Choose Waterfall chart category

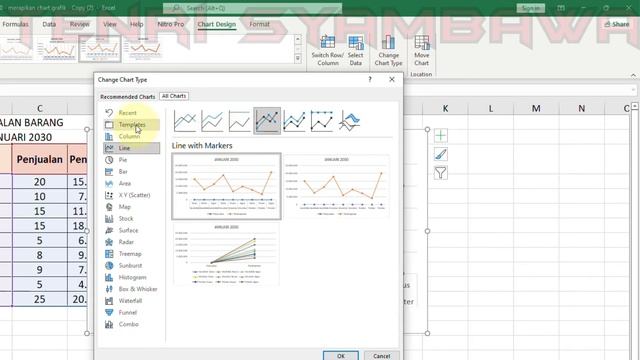131,301
